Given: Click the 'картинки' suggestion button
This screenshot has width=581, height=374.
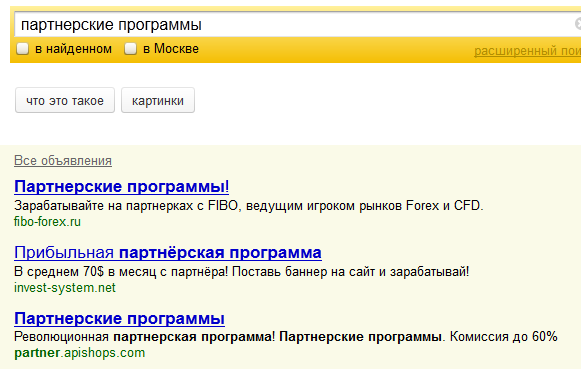Looking at the screenshot, I should (x=158, y=100).
